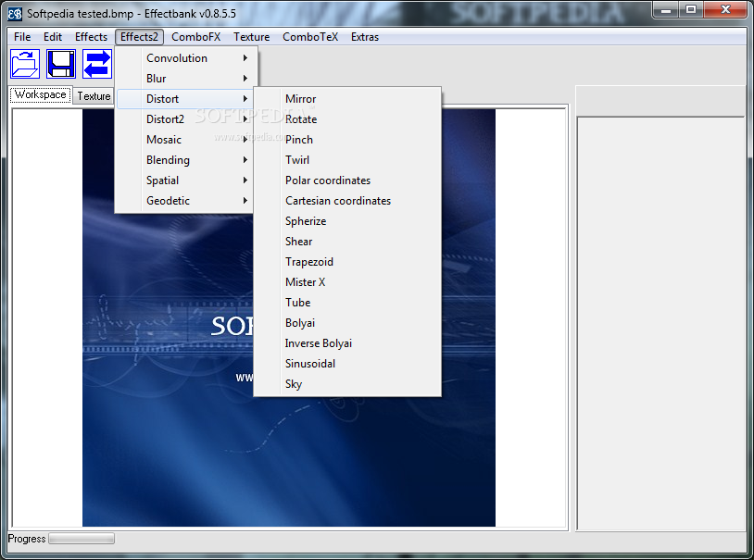Click the Progress bar at the bottom

tap(82, 539)
